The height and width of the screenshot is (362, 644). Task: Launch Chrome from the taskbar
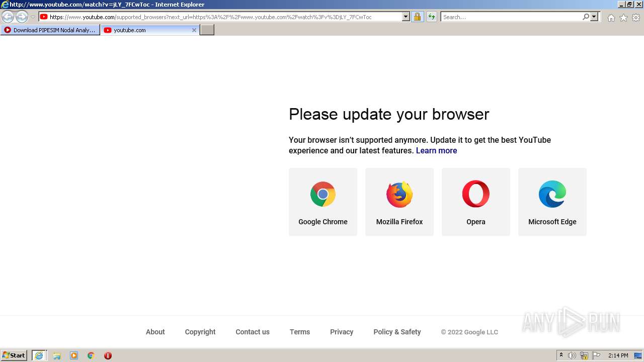click(x=91, y=355)
